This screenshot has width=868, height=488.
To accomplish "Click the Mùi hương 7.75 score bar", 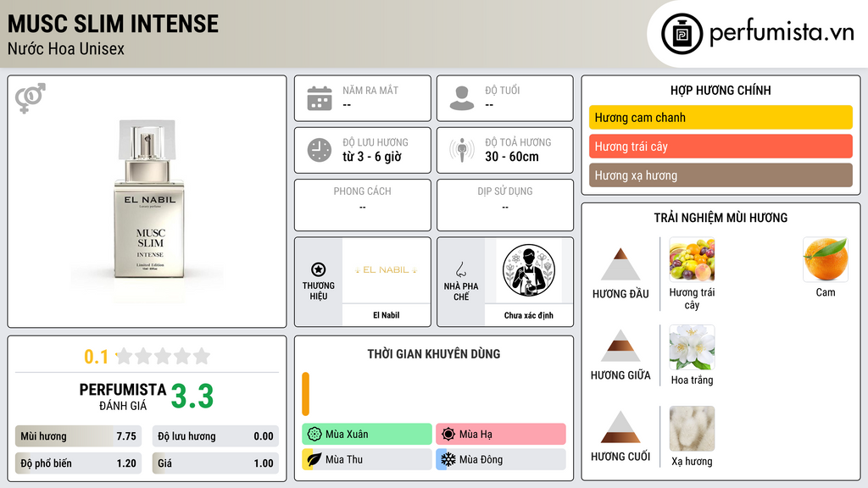I will pos(78,436).
